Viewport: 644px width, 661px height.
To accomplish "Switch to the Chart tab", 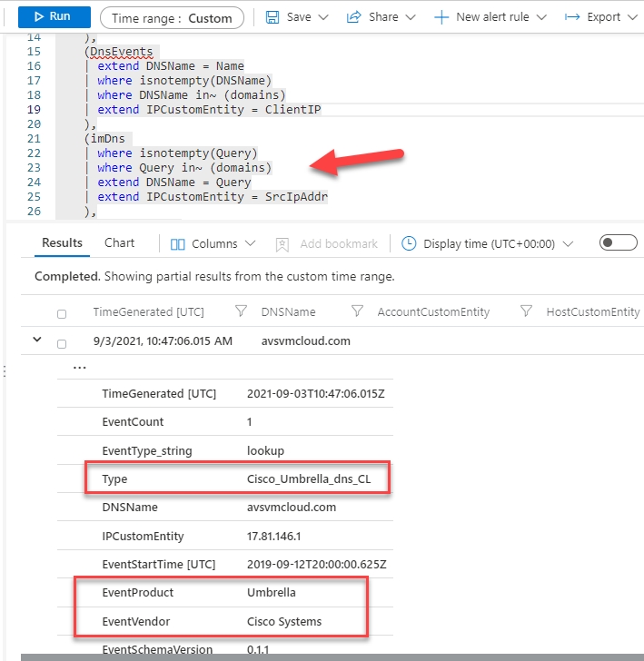I will point(119,243).
